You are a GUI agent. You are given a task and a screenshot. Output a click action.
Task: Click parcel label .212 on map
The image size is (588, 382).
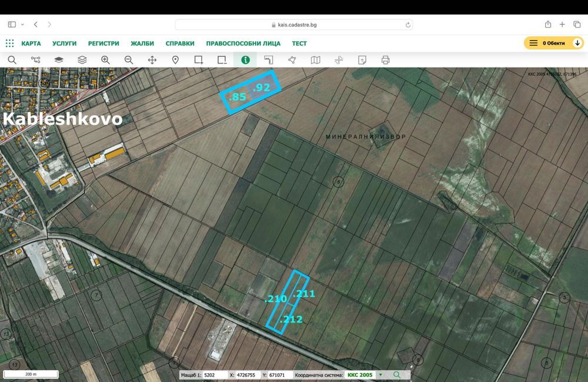click(x=291, y=319)
